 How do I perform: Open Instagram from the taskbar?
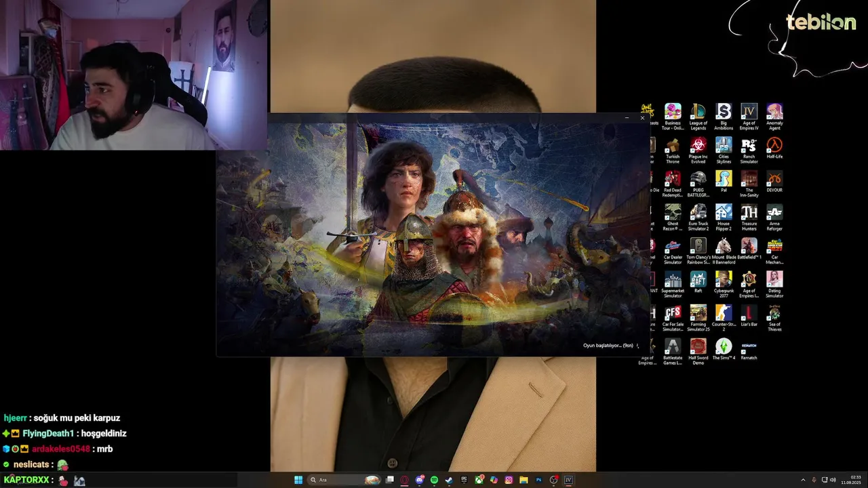click(509, 480)
